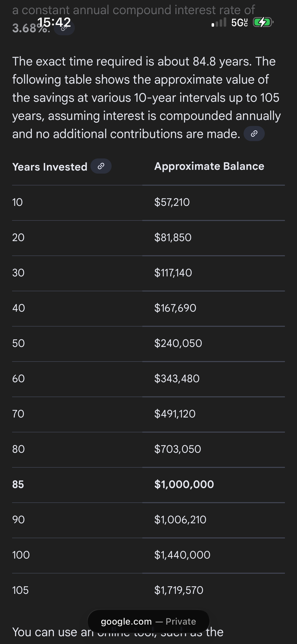297x644 pixels.
Task: Select the Years Invested column header
Action: 50,167
